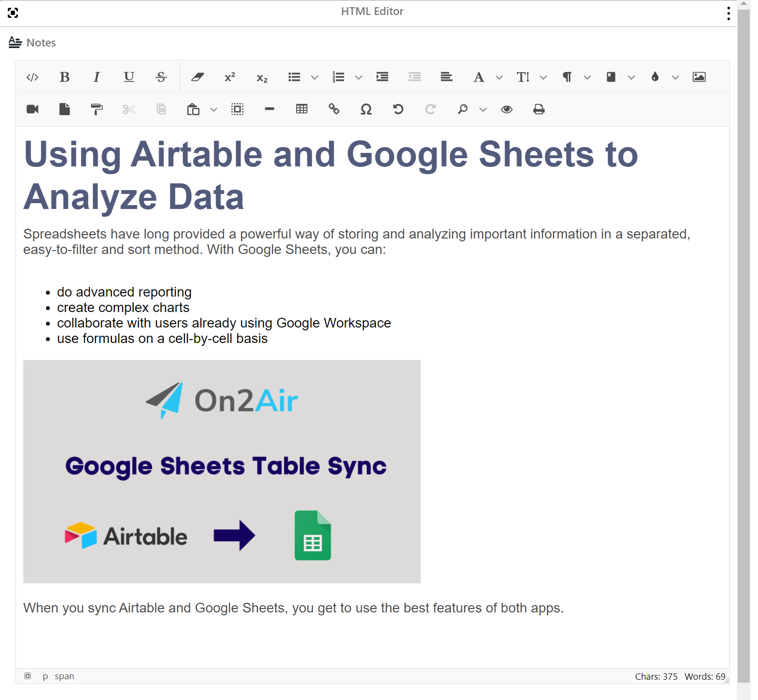Image resolution: width=758 pixels, height=700 pixels.
Task: Toggle preview mode with eye icon
Action: pos(506,109)
